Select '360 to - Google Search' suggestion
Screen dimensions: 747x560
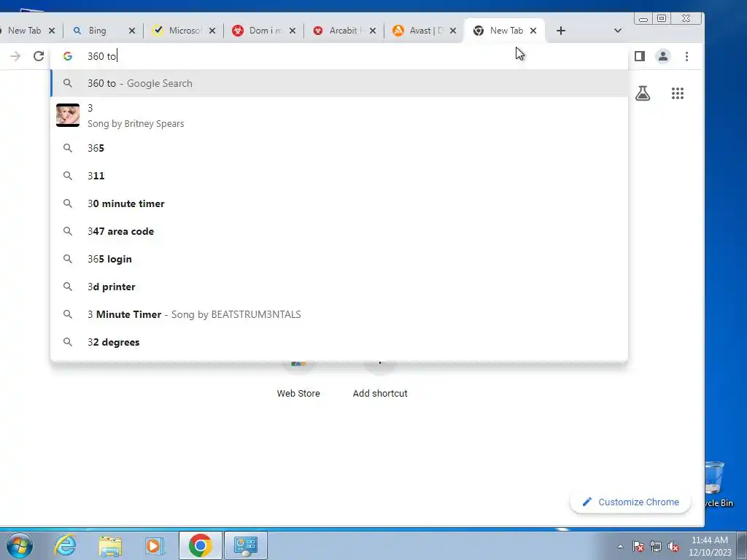[339, 83]
